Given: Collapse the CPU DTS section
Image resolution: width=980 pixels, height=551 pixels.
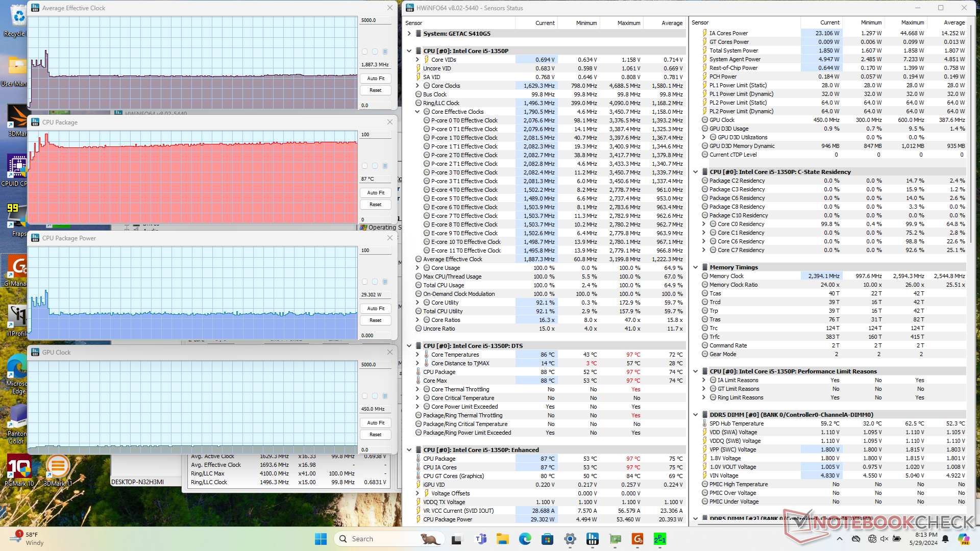Looking at the screenshot, I should (409, 346).
